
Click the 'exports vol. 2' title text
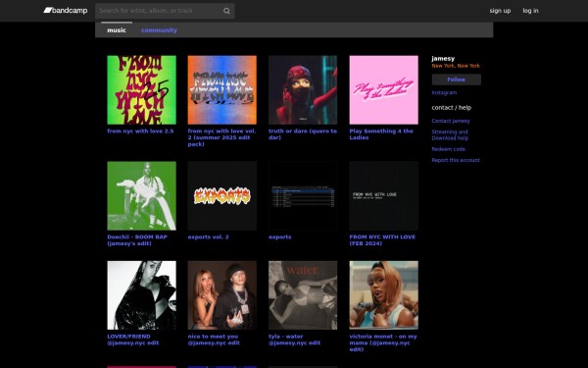point(208,237)
